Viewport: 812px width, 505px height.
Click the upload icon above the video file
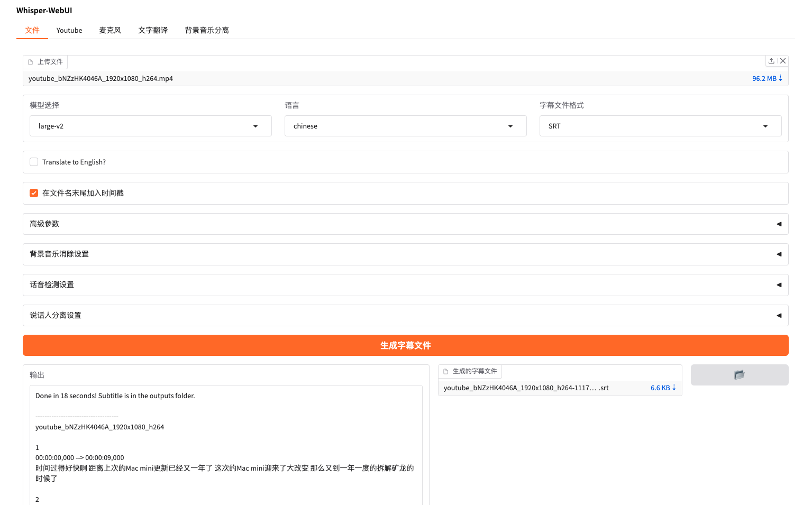coord(771,61)
